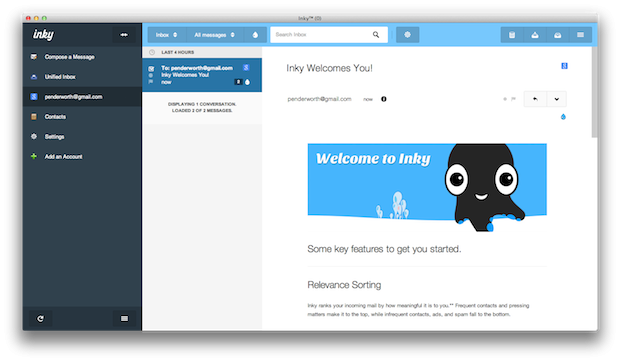Click the reply arrow button in message header
This screenshot has width=620, height=362.
535,99
